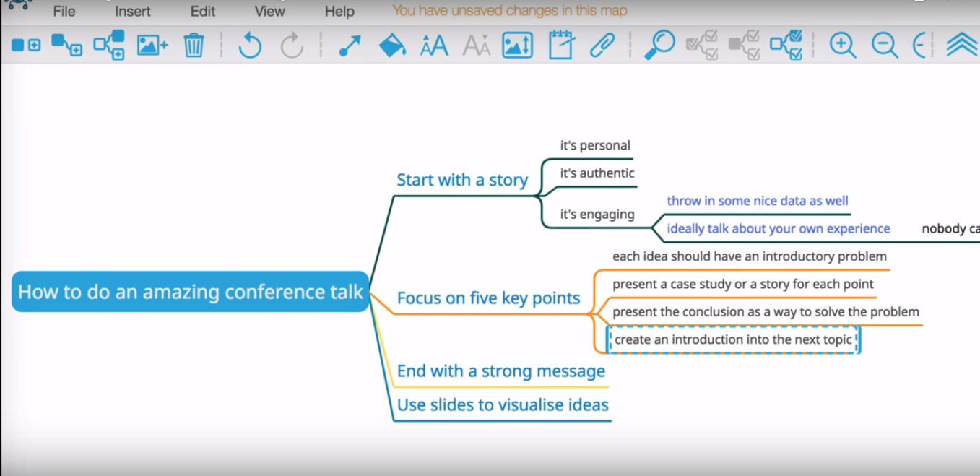
Task: Select the 'Focus on five key points' node
Action: coord(488,298)
